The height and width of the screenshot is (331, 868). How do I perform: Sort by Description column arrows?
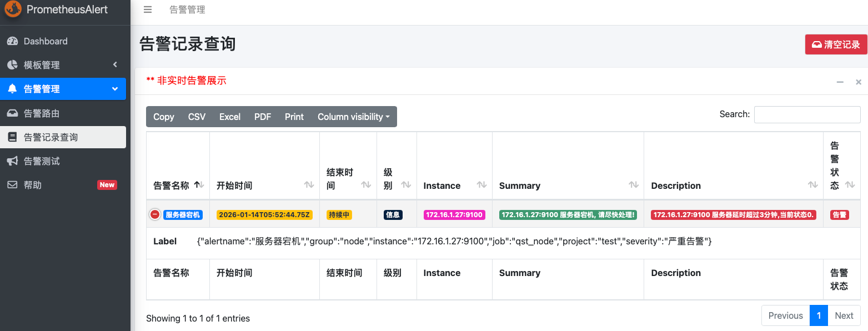(x=812, y=185)
